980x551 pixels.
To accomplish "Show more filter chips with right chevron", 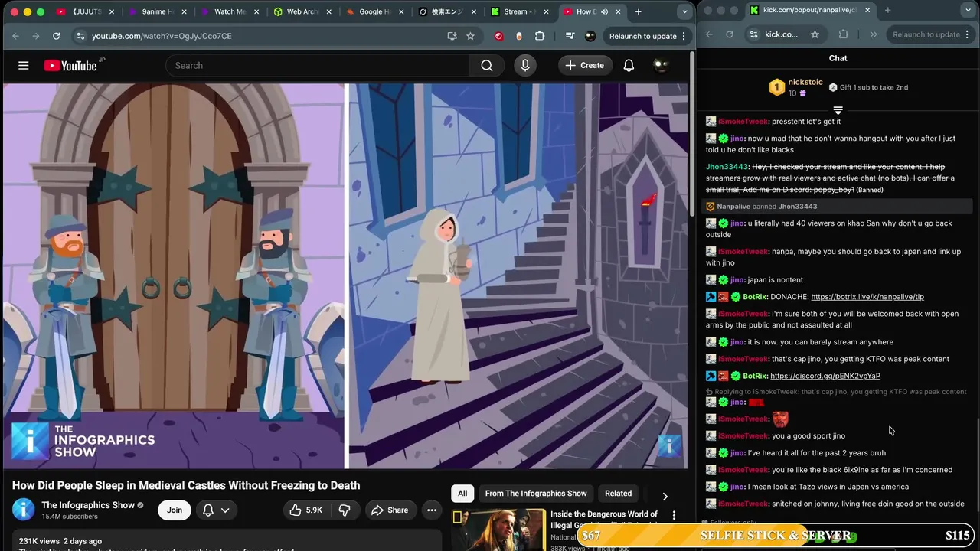I will click(665, 496).
